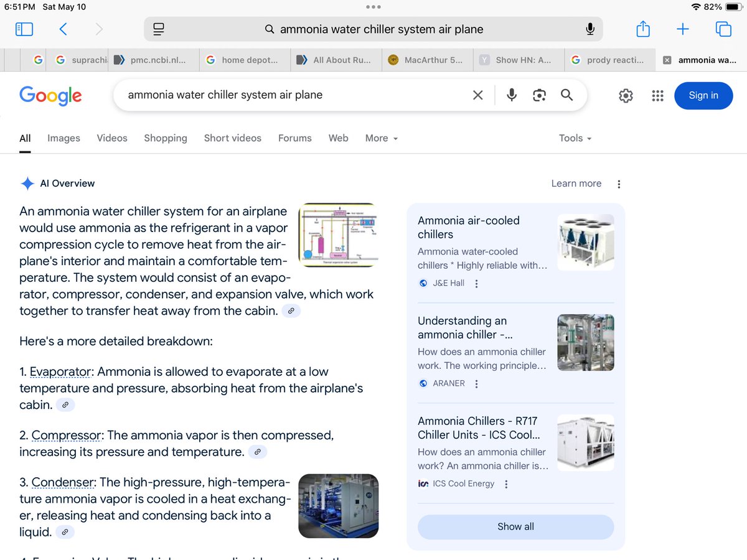Viewport: 747px width, 560px height.
Task: Select the All results tab
Action: click(25, 138)
